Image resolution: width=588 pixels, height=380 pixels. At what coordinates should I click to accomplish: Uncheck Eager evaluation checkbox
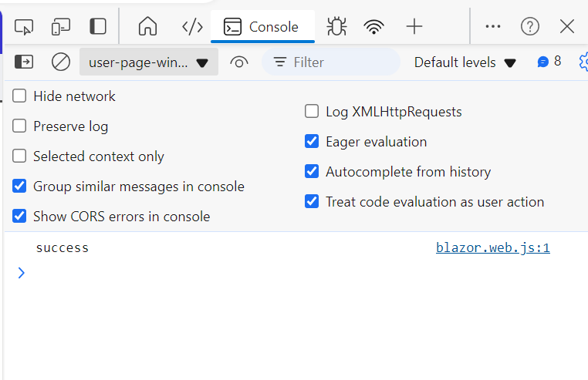pyautogui.click(x=312, y=142)
